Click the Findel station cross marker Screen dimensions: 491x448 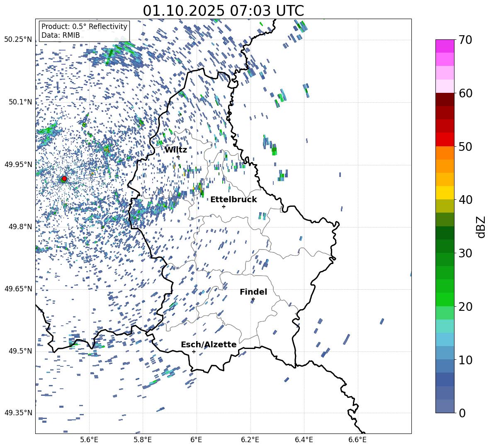pos(253,299)
